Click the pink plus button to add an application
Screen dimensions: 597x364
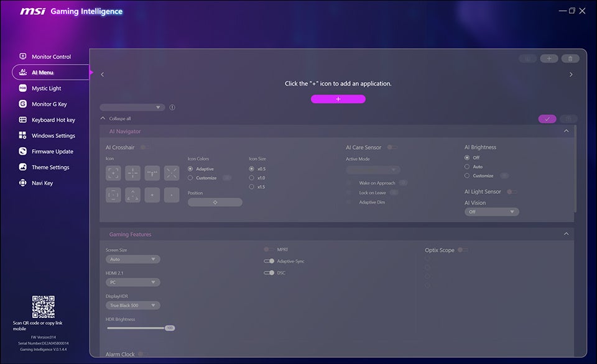338,98
